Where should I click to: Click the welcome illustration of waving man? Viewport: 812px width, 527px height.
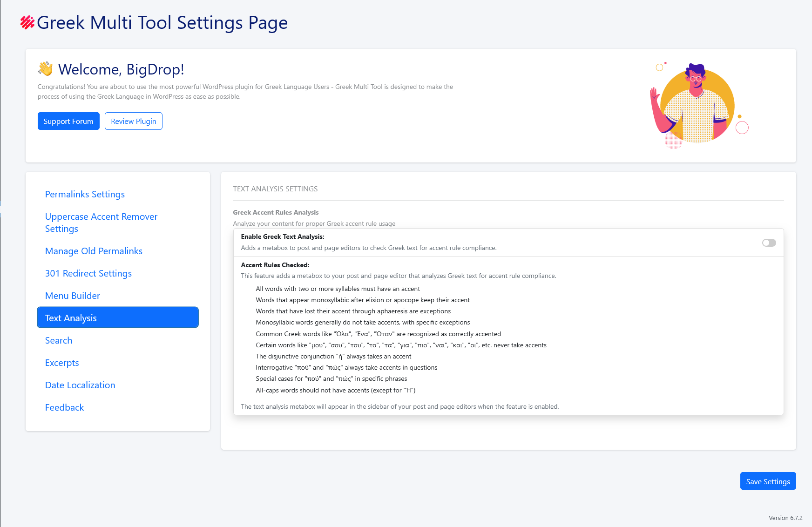[x=697, y=105]
